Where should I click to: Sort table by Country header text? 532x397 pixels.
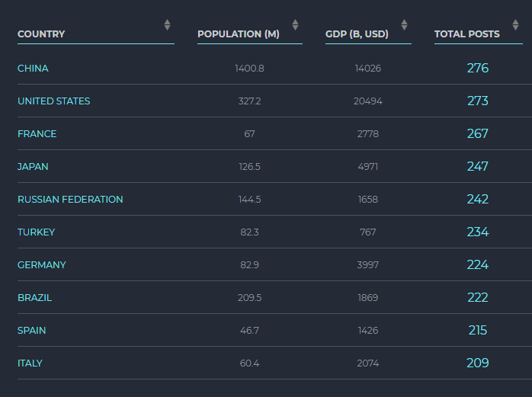[41, 34]
